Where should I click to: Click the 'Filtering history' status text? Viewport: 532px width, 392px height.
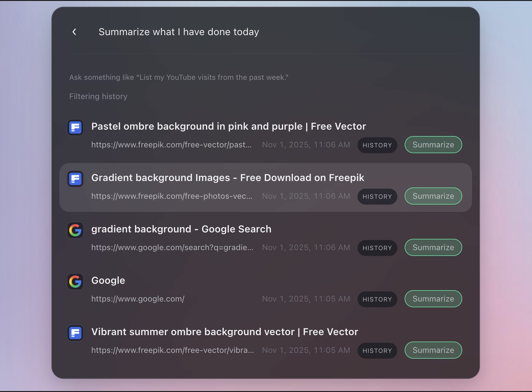[98, 96]
